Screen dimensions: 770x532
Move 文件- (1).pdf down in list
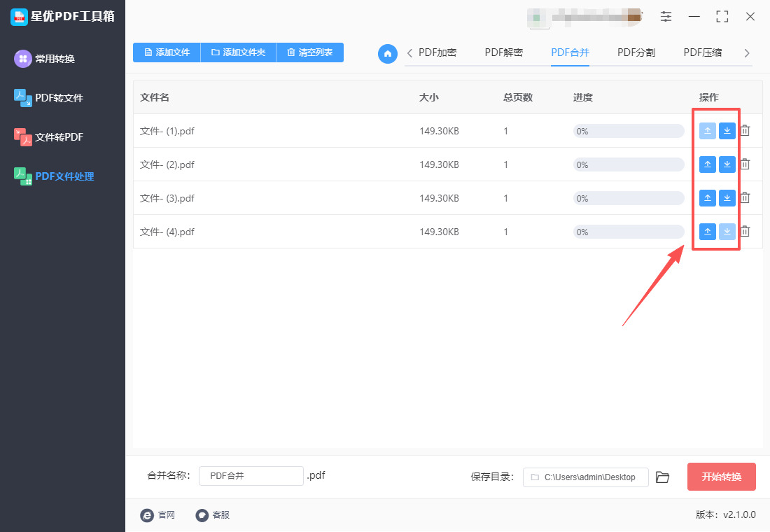point(727,131)
